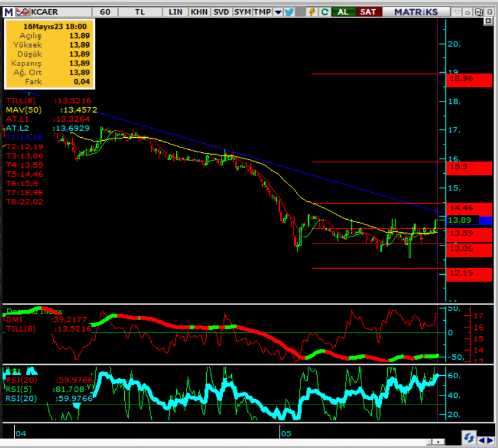Open the window dropdown triangle near MATRIKS
The height and width of the screenshot is (448, 498).
(457, 12)
